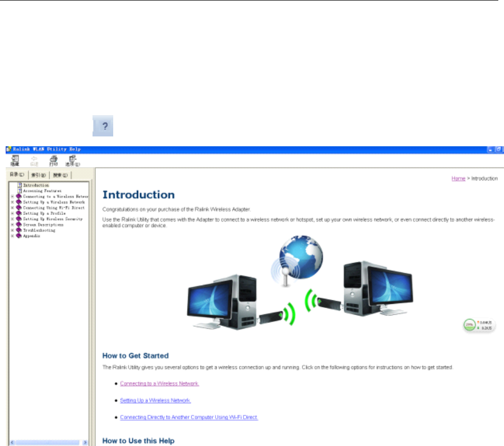Switch to the Search (搜索) tab
Image resolution: width=504 pixels, height=446 pixels.
[60, 175]
